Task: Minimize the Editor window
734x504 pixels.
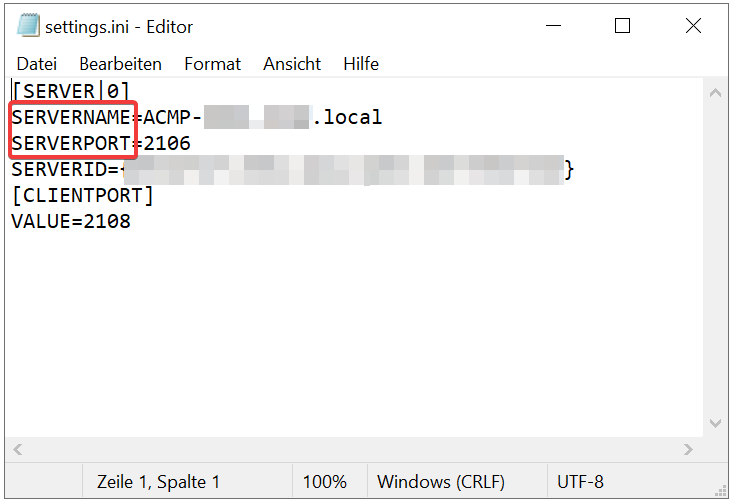Action: point(551,26)
